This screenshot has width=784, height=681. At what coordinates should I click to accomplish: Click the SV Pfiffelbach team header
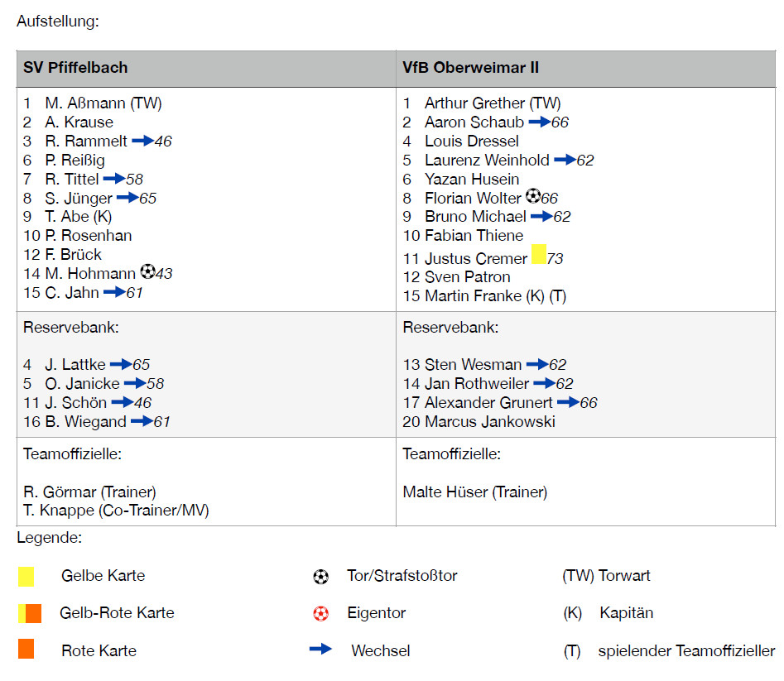(x=75, y=68)
